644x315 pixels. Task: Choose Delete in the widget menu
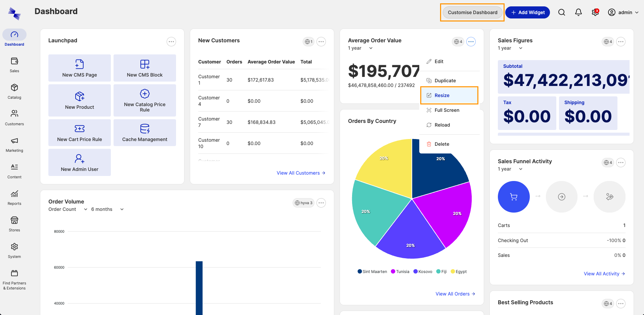tap(441, 144)
